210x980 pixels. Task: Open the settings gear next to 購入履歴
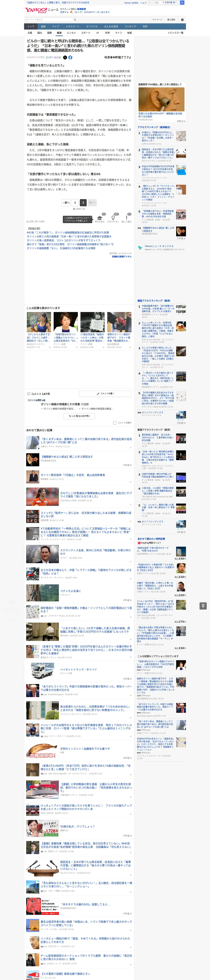point(182,20)
